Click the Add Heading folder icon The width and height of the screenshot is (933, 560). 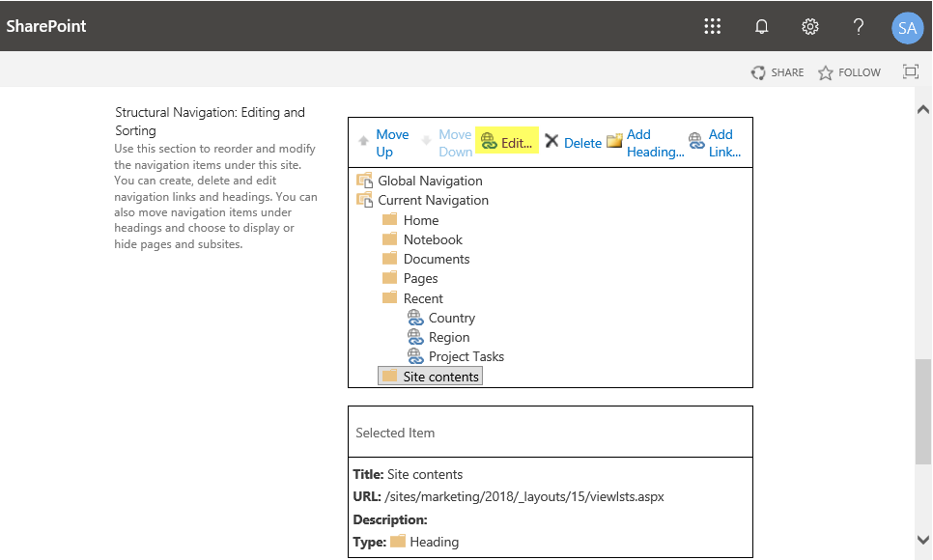[x=615, y=141]
